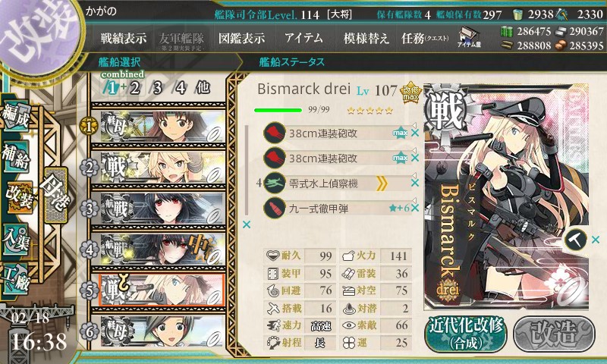Switch to fleet tab 2

point(134,88)
